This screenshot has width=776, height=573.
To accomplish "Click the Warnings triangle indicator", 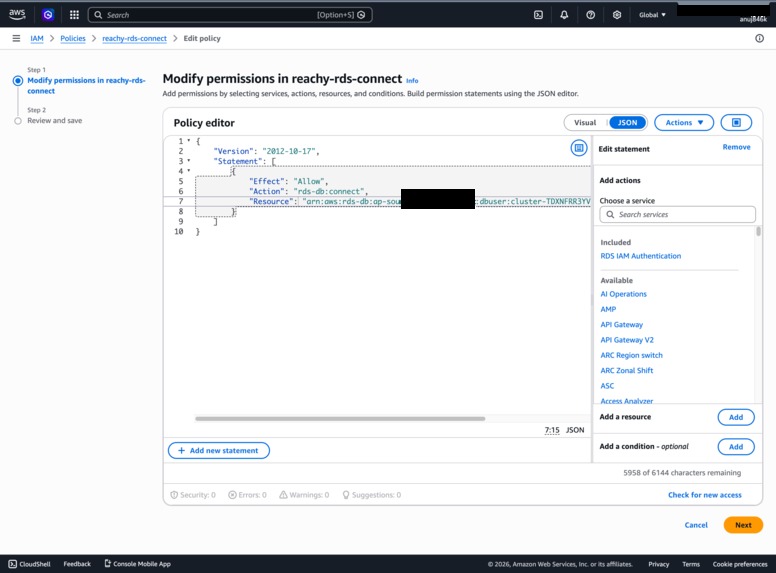I will (x=304, y=495).
